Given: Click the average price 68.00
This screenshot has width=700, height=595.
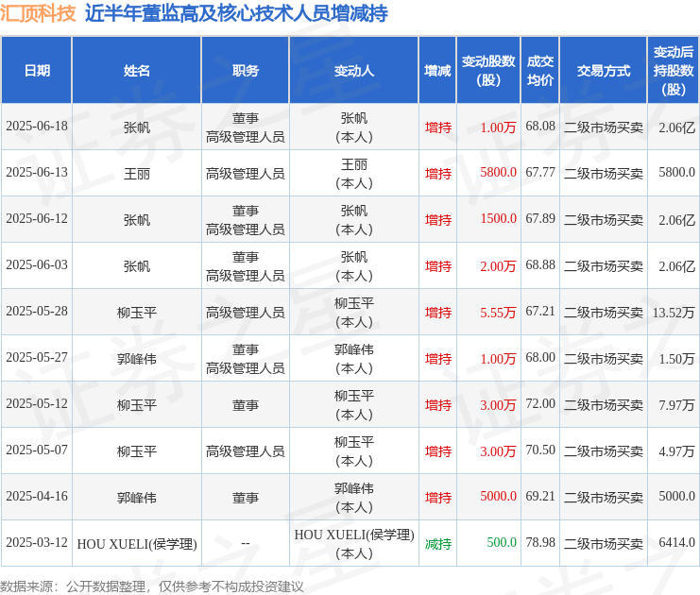Looking at the screenshot, I should tap(540, 358).
